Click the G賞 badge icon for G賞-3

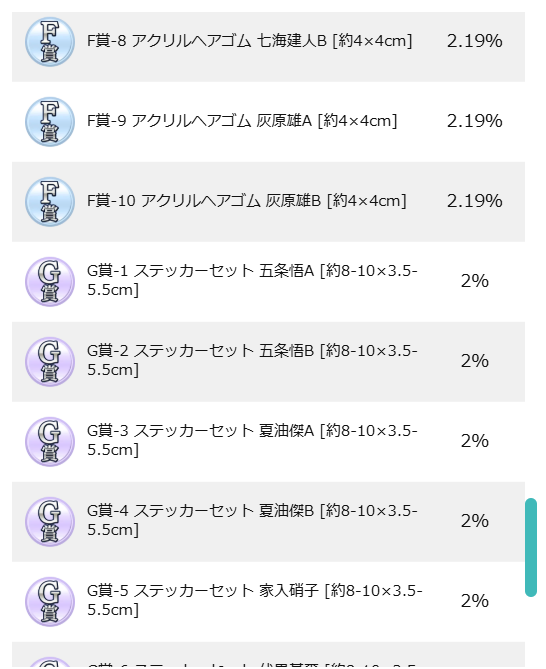(x=50, y=442)
